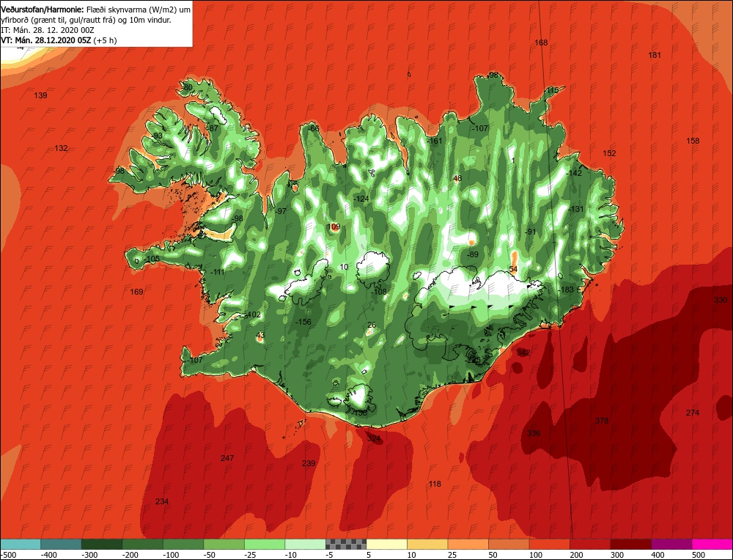Click the land flux value "-161"

pyautogui.click(x=435, y=141)
